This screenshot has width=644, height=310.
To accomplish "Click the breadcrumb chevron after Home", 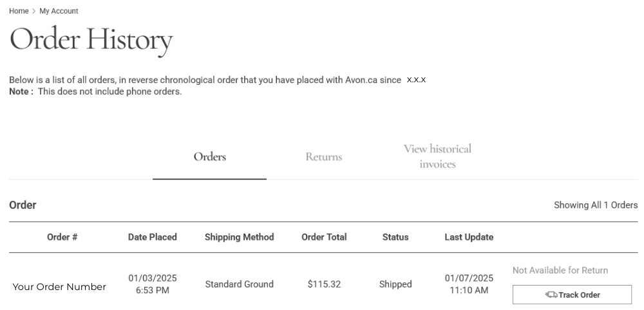I will coord(34,12).
